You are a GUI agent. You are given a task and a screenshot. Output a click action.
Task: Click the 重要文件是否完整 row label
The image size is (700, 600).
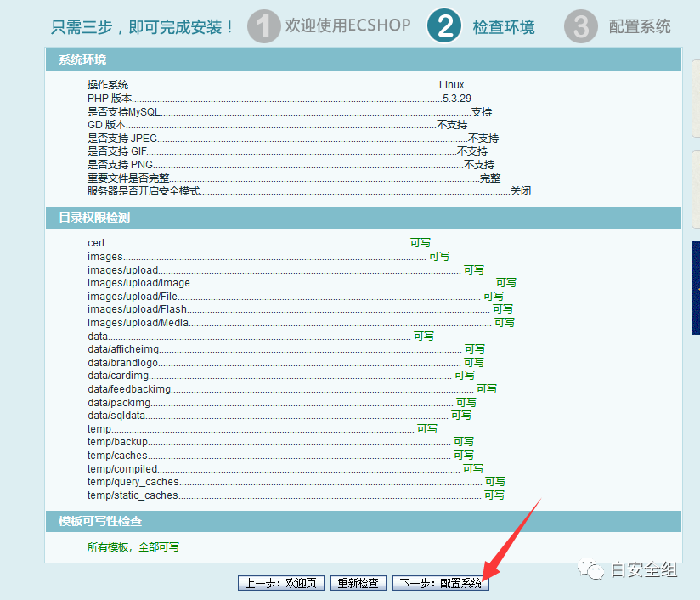click(x=128, y=178)
